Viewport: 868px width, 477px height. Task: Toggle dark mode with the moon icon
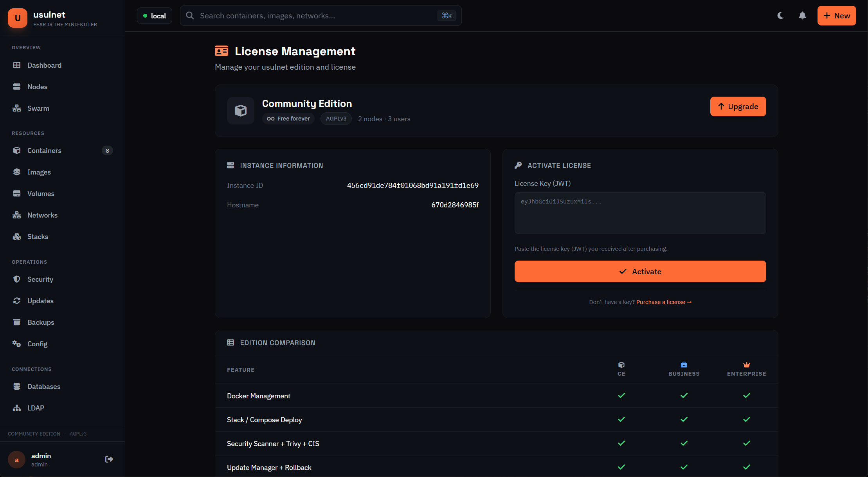click(780, 16)
